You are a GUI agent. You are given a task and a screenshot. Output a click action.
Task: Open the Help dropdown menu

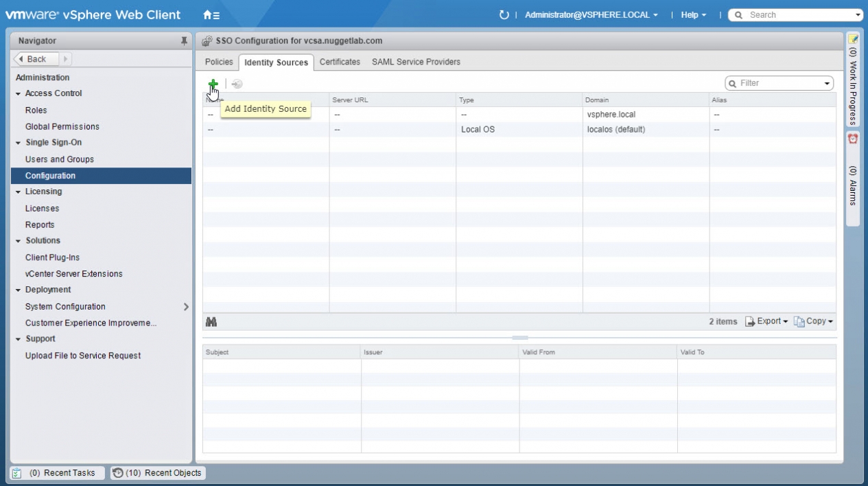pos(693,14)
